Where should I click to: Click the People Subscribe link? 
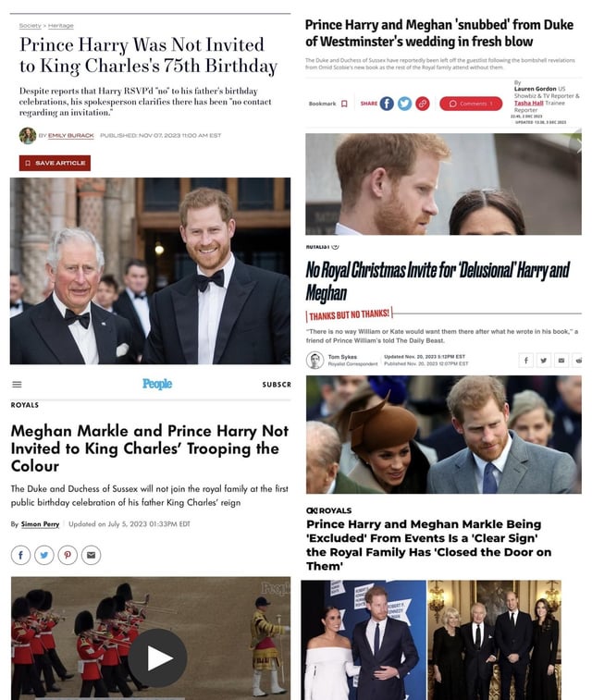(x=277, y=385)
